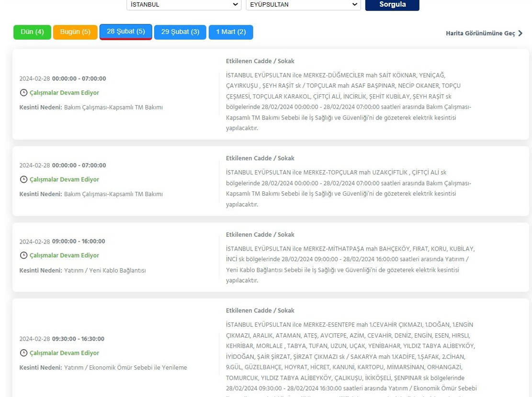This screenshot has width=532, height=397.
Task: Open the Harita Görünümüne Geç link
Action: [x=480, y=33]
